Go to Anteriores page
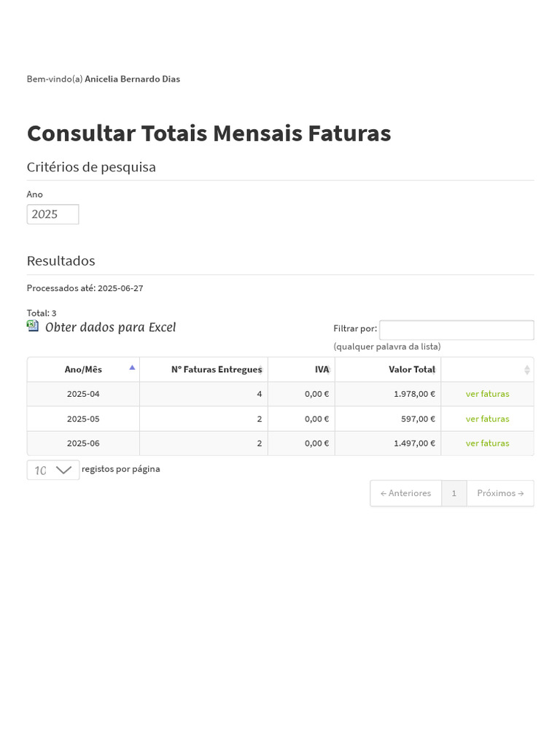Viewport: 560px width, 747px height. tap(405, 493)
